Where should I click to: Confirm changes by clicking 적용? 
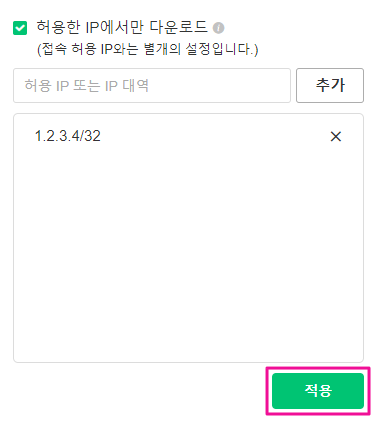coord(318,391)
